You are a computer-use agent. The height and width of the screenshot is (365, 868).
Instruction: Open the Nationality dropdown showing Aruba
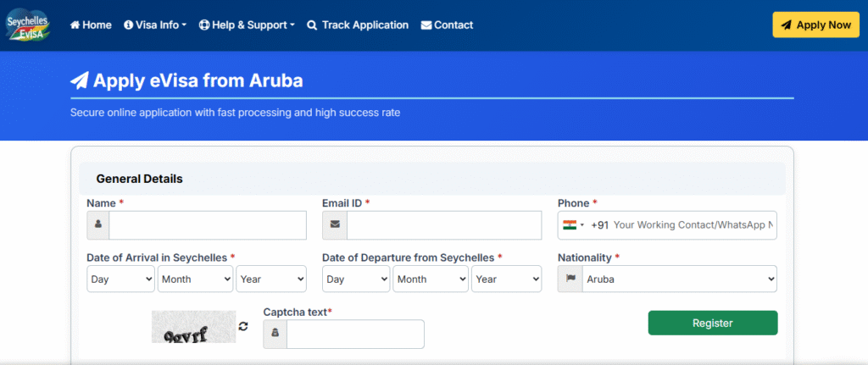point(679,279)
